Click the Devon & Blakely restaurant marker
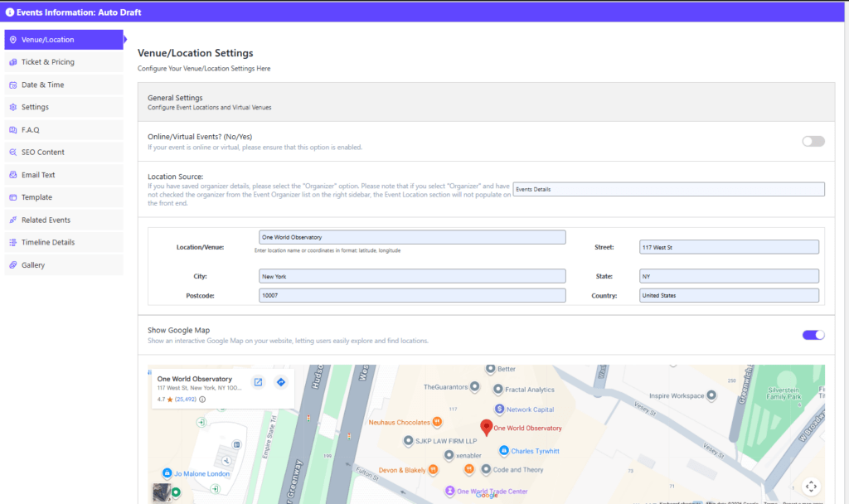The width and height of the screenshot is (849, 504). (x=433, y=469)
